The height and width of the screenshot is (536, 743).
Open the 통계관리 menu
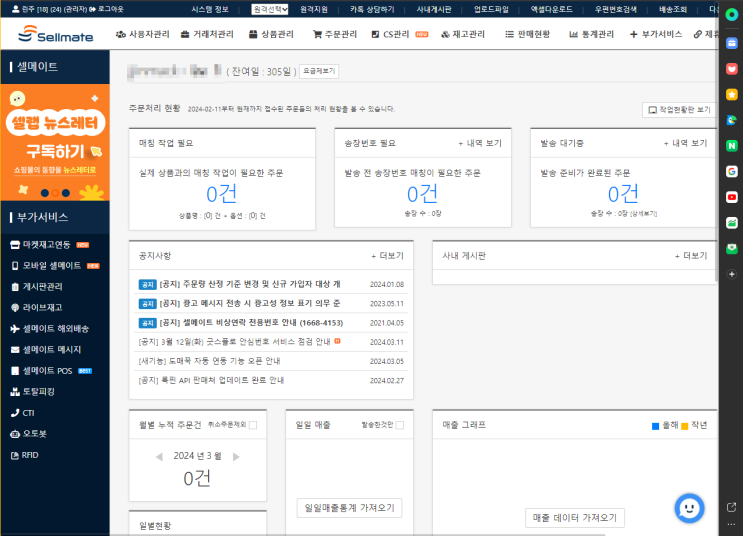pos(592,34)
